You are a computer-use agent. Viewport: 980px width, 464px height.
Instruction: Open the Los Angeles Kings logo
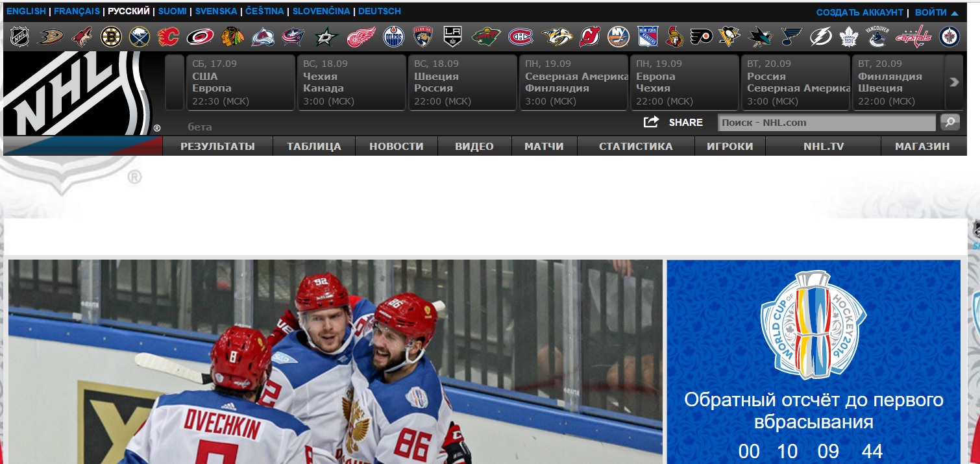452,37
